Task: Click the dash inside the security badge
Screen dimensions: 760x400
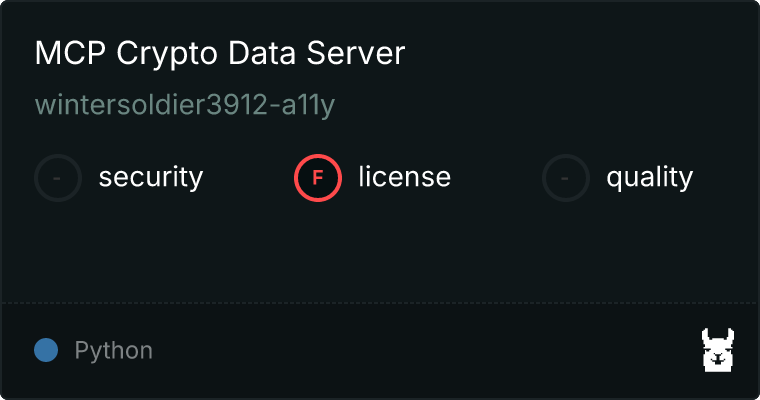Action: 58,178
